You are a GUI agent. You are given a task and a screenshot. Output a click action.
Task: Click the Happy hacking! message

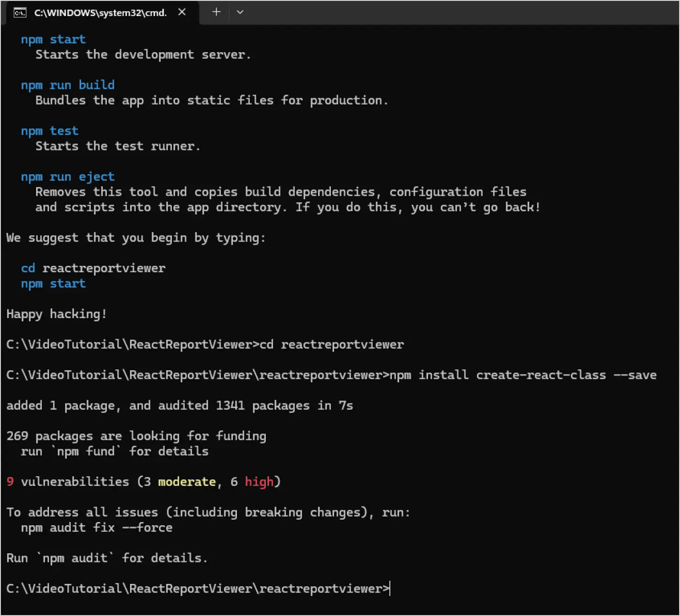56,314
